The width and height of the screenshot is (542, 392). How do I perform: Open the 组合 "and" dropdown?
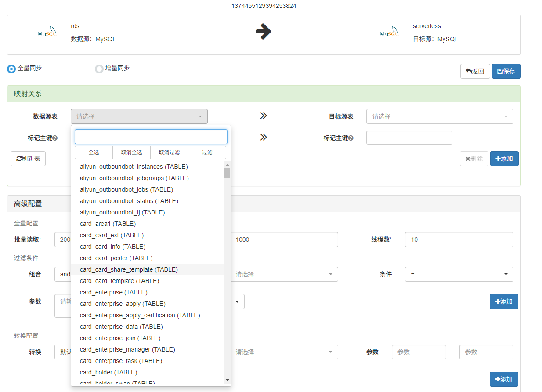pyautogui.click(x=65, y=274)
